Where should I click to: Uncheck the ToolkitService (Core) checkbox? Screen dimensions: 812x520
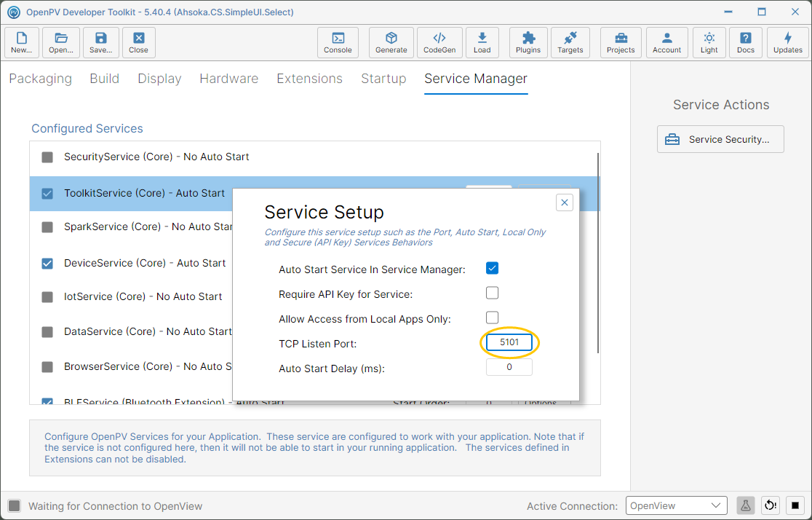point(47,194)
